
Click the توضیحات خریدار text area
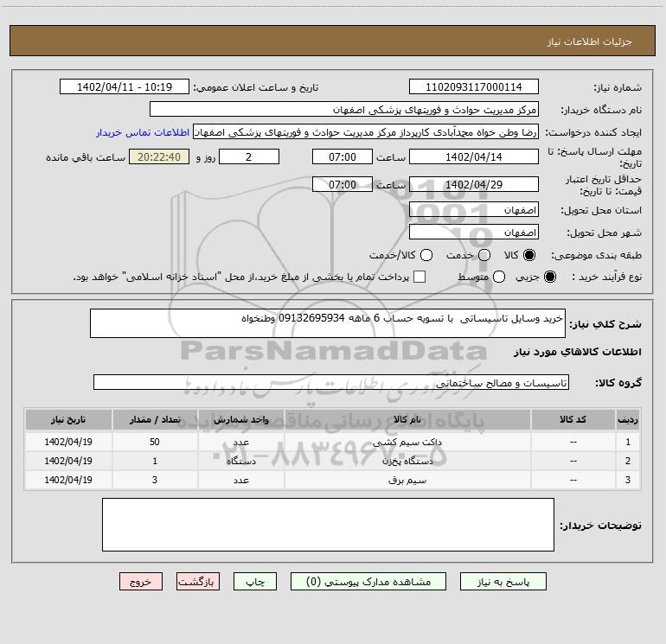click(x=328, y=525)
